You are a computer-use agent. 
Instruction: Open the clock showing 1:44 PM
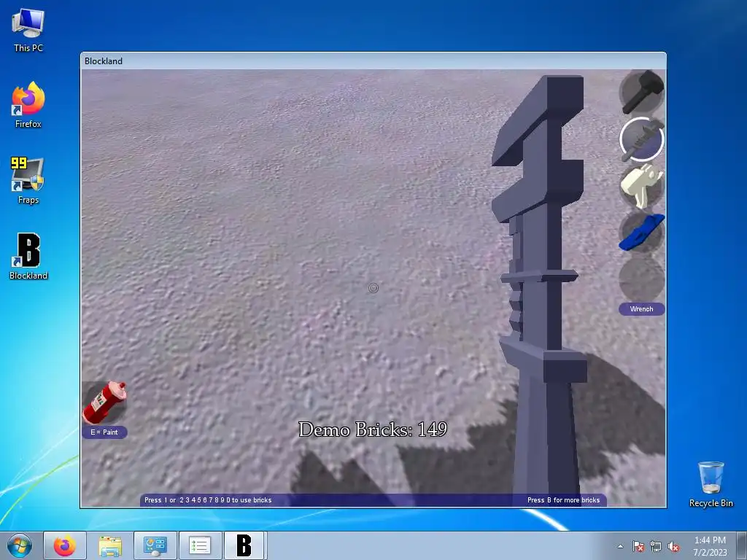pos(710,546)
